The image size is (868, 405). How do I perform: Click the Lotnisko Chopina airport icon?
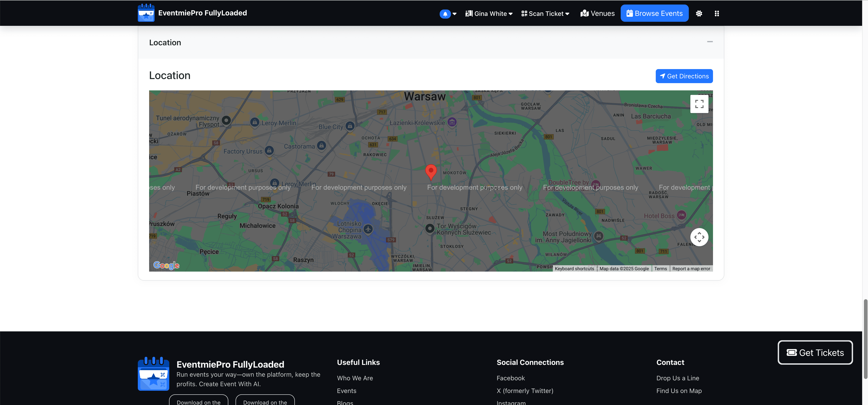pyautogui.click(x=368, y=229)
